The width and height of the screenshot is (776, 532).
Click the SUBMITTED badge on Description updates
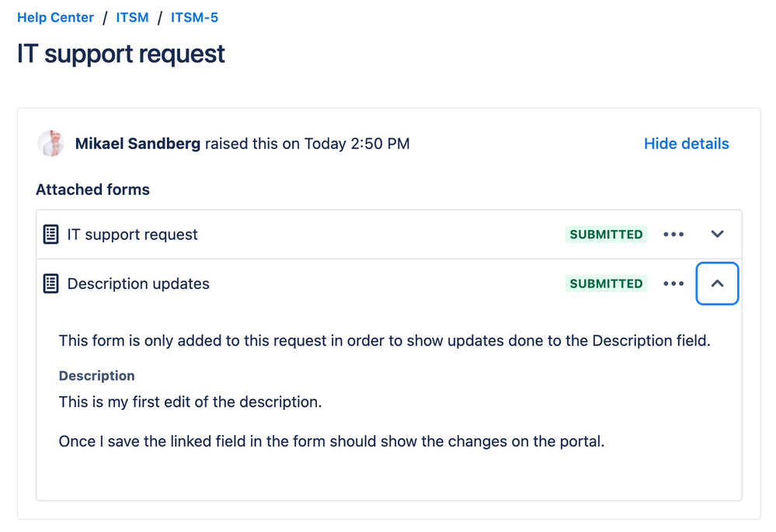[x=606, y=283]
